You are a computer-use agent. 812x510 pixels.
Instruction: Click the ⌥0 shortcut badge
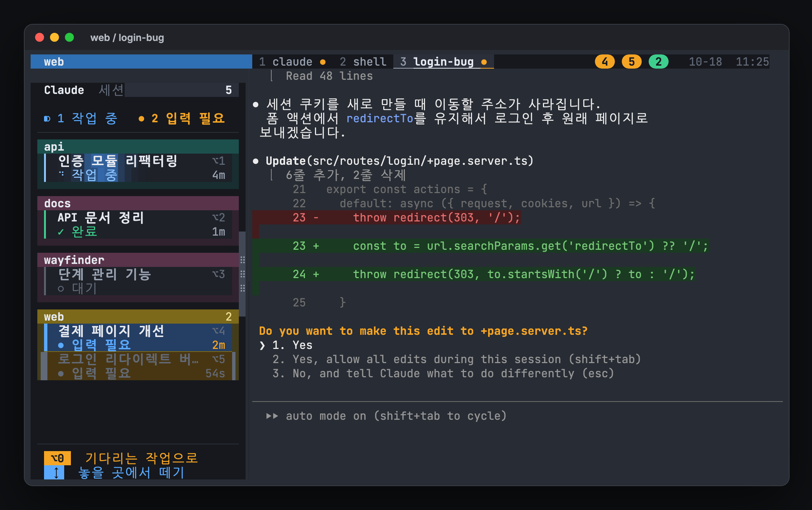click(x=57, y=458)
